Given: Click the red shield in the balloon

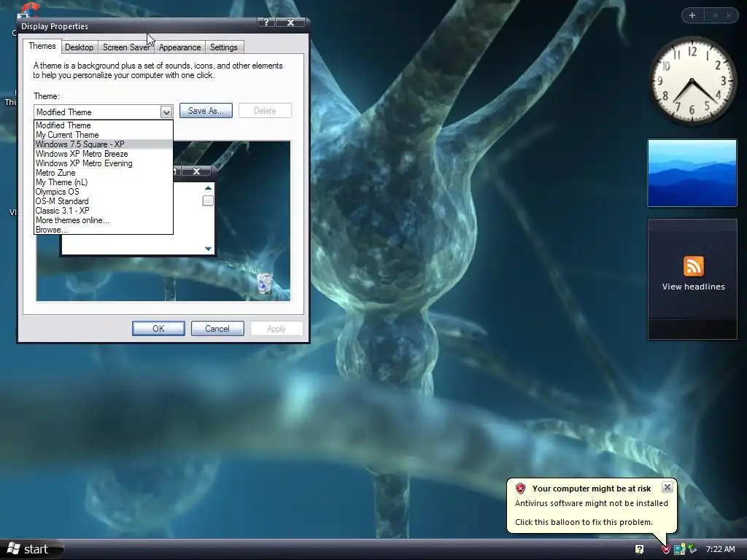Looking at the screenshot, I should click(520, 488).
